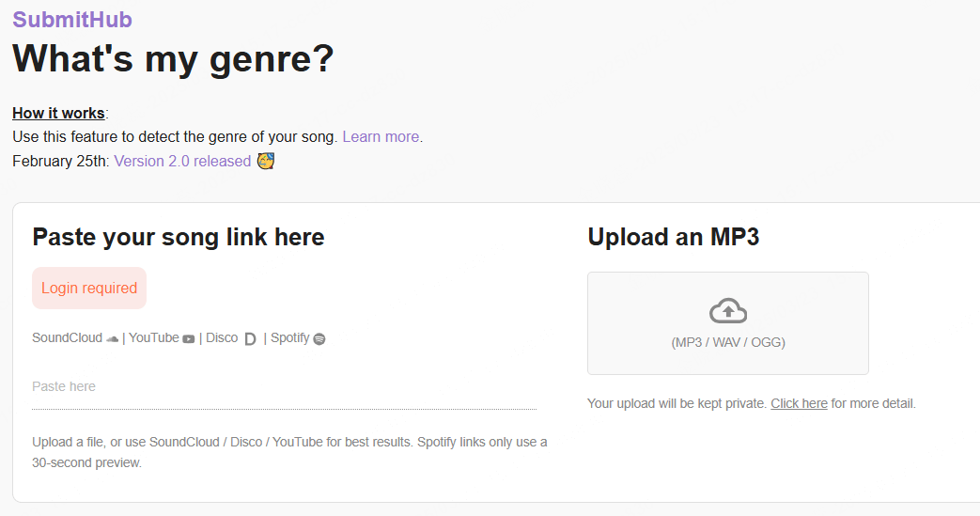This screenshot has width=980, height=516.
Task: Click the Spotify label text
Action: pos(290,338)
